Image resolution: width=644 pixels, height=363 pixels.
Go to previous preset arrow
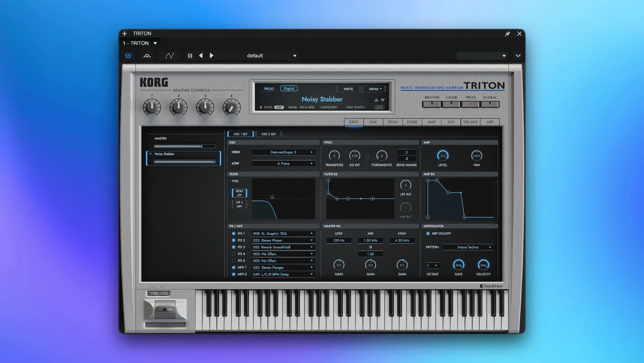[201, 55]
